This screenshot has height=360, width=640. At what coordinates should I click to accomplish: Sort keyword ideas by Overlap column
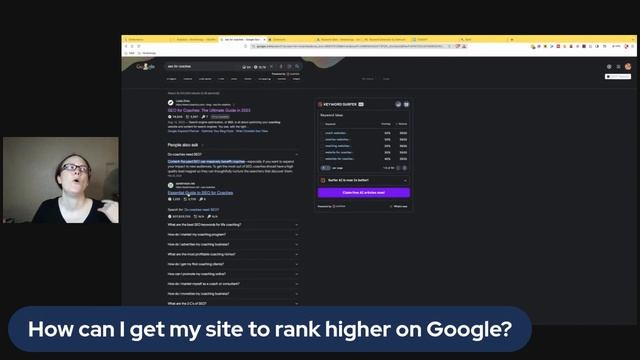(386, 124)
